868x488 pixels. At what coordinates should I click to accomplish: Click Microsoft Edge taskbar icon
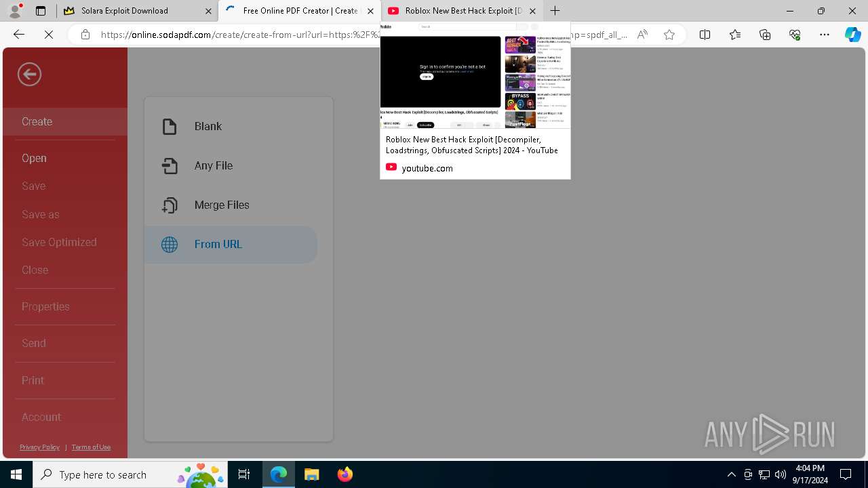pyautogui.click(x=279, y=474)
